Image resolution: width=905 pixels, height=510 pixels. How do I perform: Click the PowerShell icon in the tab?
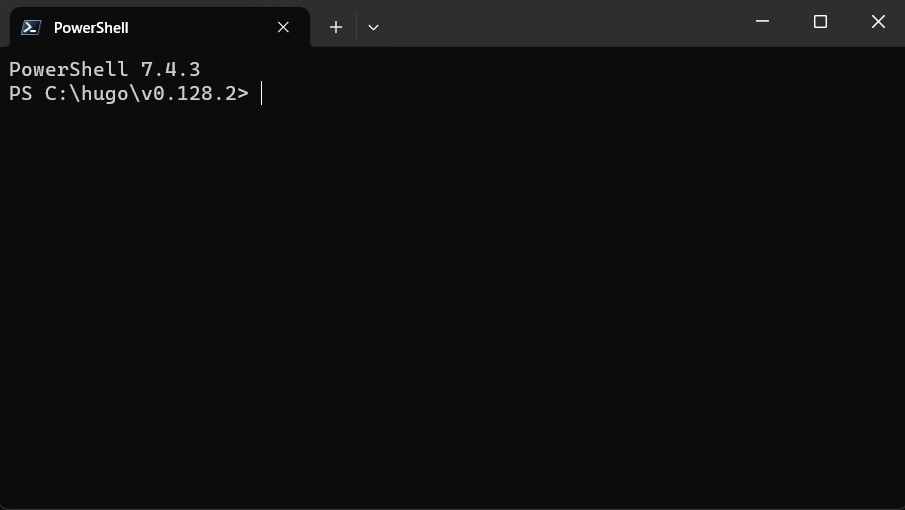click(31, 27)
